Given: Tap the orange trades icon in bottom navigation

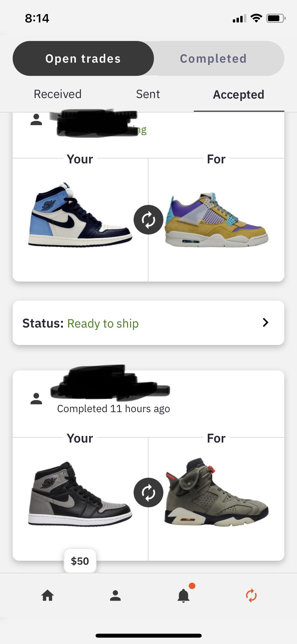Looking at the screenshot, I should pos(251,596).
